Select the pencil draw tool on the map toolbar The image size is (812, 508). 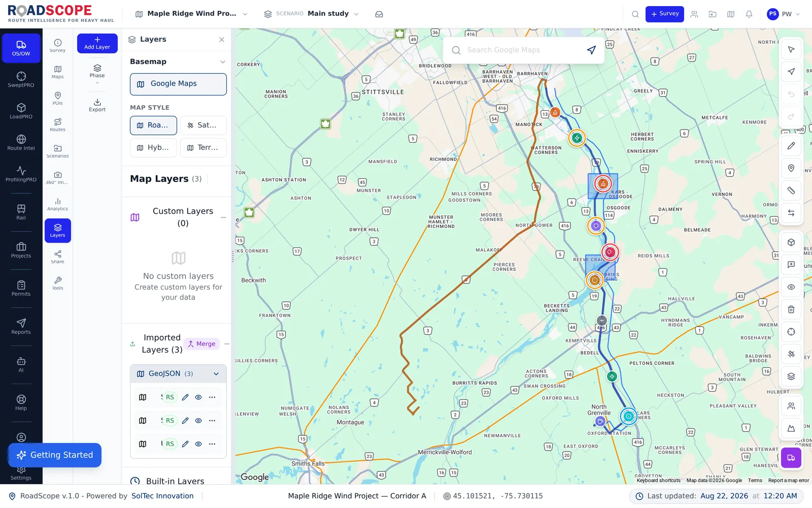(791, 146)
